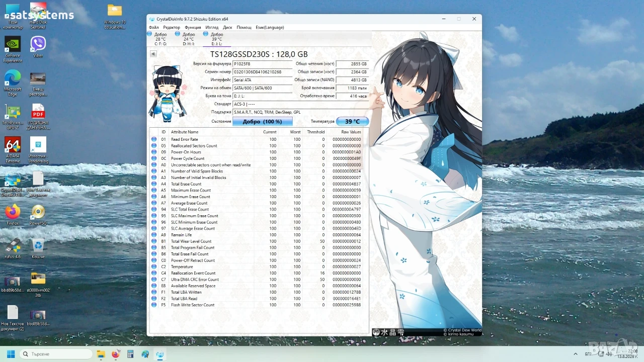The width and height of the screenshot is (644, 362).
Task: Select the Total Erase Count row
Action: pyautogui.click(x=259, y=184)
